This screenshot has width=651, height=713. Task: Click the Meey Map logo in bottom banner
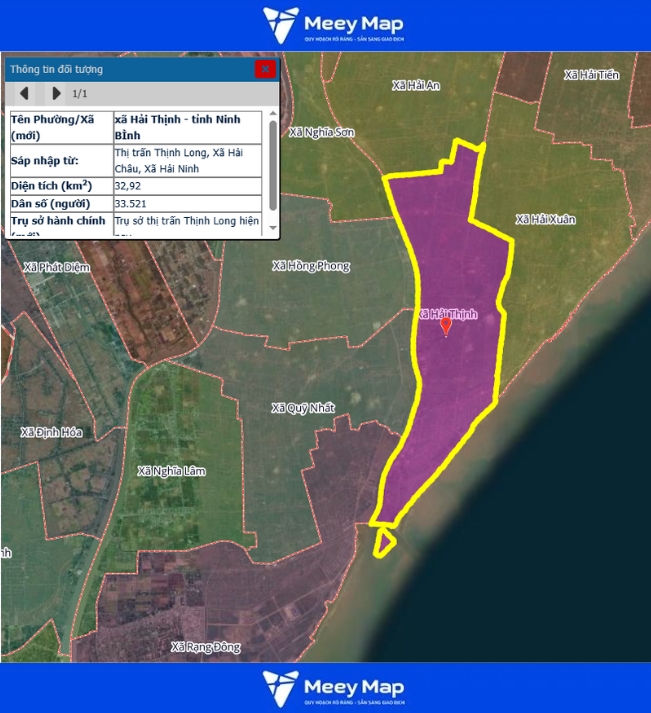(x=333, y=688)
